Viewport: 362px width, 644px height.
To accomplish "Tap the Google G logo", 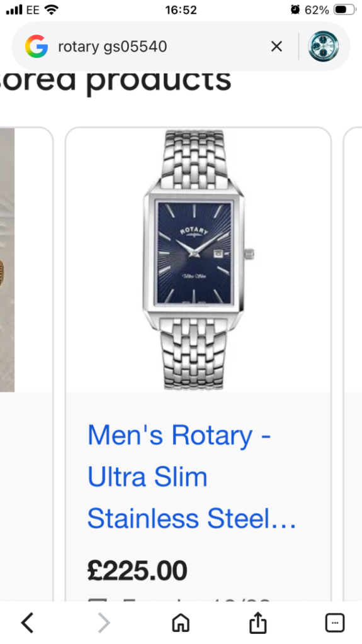I will click(37, 47).
